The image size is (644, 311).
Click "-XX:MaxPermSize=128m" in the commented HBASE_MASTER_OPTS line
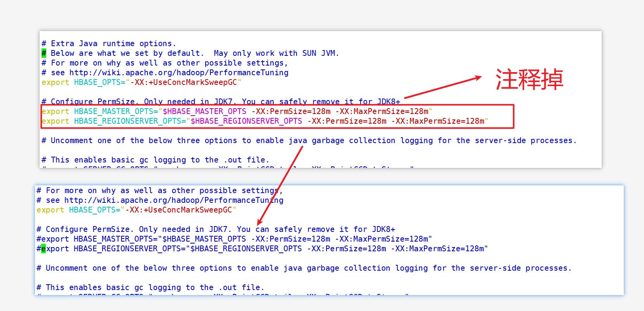382,239
